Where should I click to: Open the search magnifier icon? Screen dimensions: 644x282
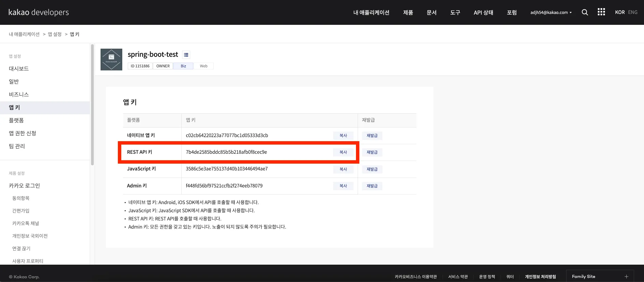585,12
